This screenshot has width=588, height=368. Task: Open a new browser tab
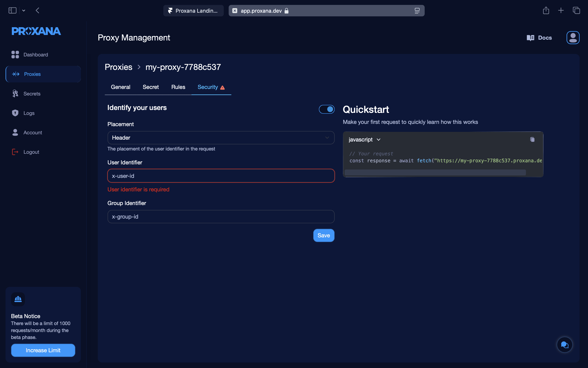coord(561,10)
